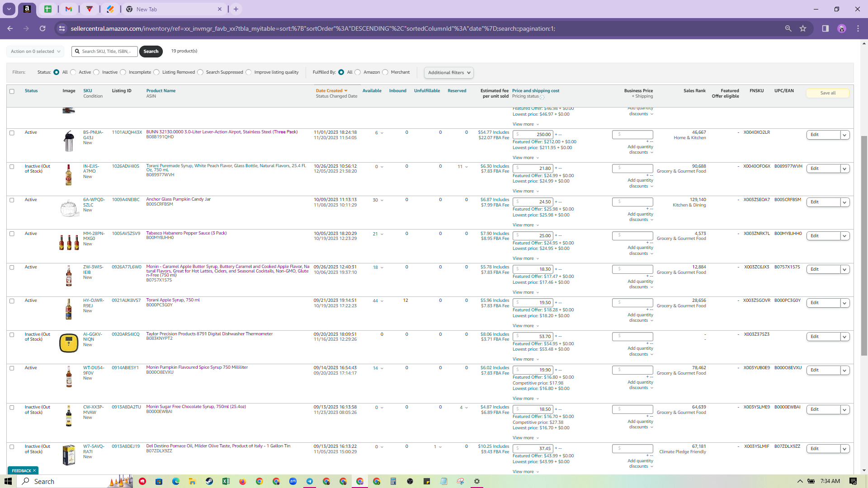Image resolution: width=868 pixels, height=488 pixels.
Task: Launch Microsoft Edge from the taskbar
Action: pos(176,481)
